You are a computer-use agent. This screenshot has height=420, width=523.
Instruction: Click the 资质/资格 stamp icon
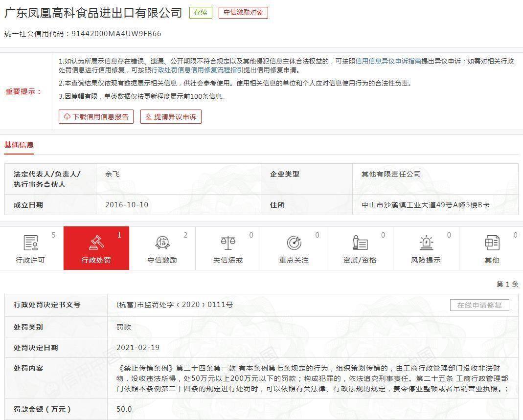click(360, 243)
